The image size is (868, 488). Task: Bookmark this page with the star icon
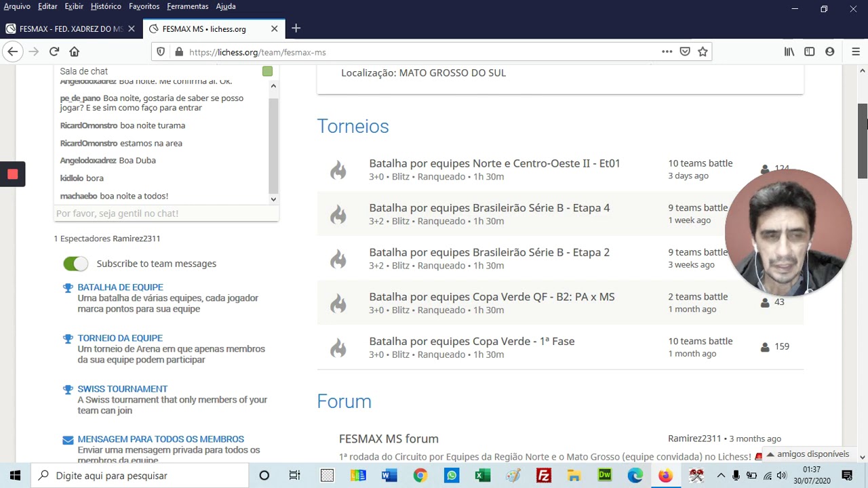703,52
